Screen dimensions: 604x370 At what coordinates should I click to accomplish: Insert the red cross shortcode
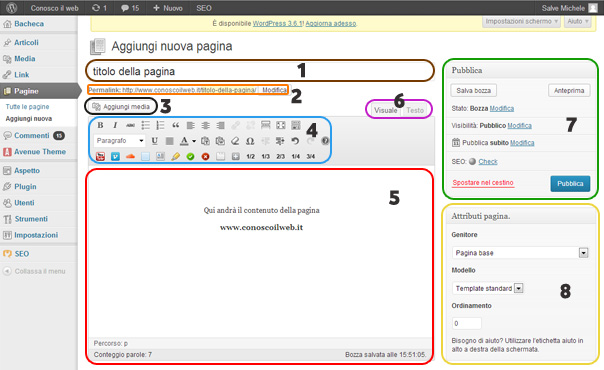(x=205, y=156)
